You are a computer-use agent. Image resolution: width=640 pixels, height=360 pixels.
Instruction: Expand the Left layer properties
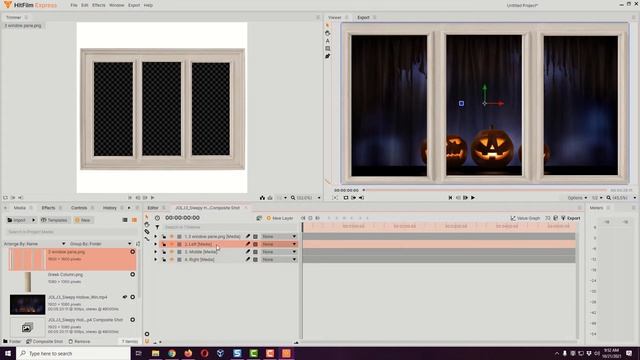(x=156, y=244)
